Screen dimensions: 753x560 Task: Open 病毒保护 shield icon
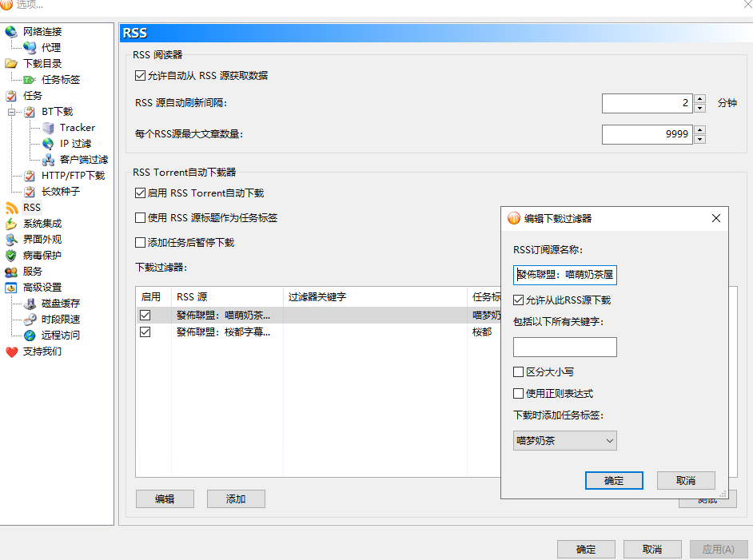pos(11,256)
